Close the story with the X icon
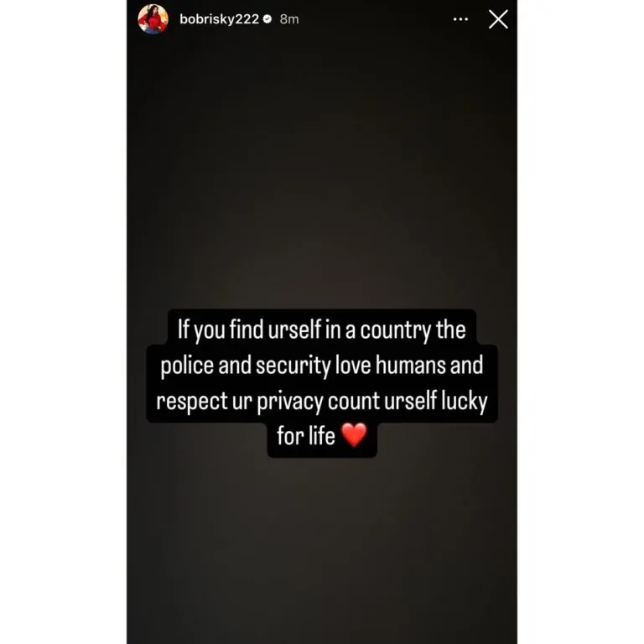 498,19
